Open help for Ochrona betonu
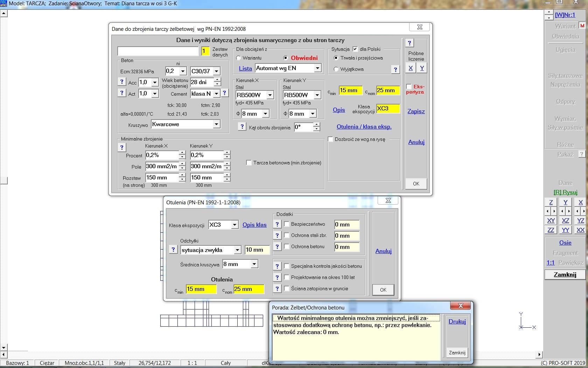Viewport: 588px width, 368px height. [277, 247]
